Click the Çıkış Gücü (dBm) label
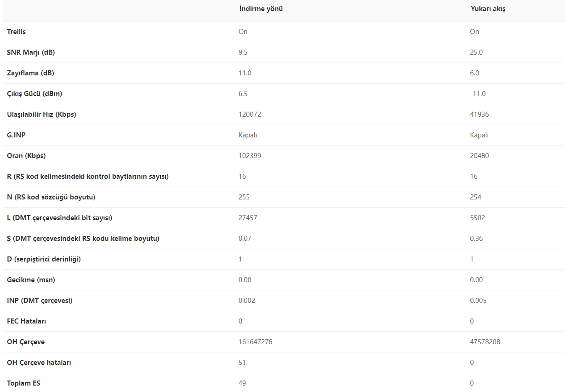This screenshot has width=565, height=392. click(x=34, y=94)
